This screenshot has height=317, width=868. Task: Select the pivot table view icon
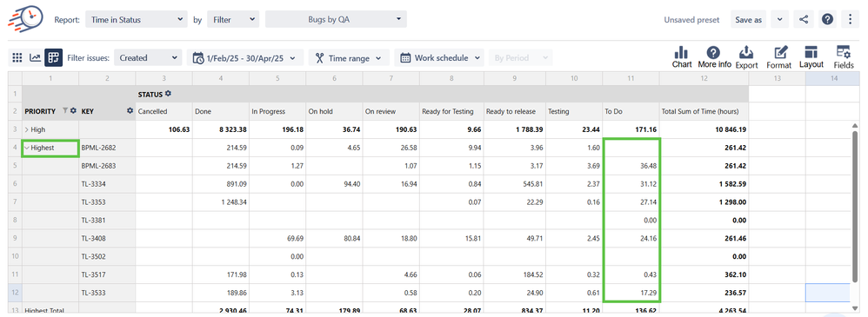[53, 57]
